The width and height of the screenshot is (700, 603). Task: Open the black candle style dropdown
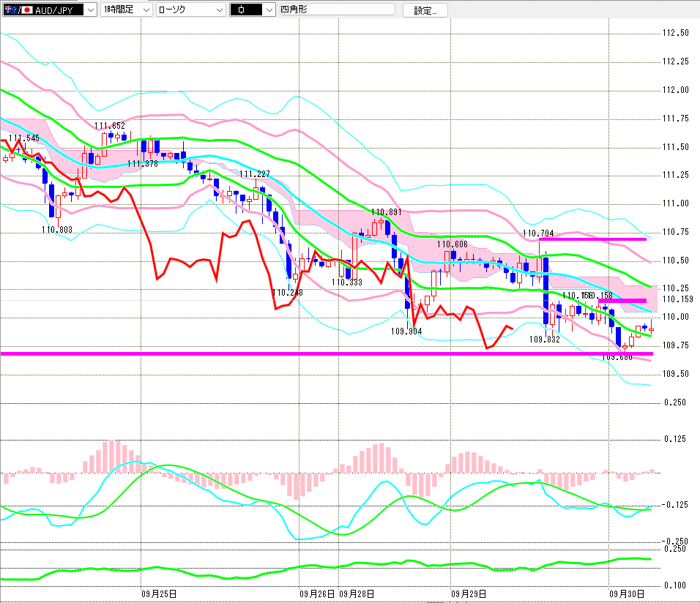[252, 10]
